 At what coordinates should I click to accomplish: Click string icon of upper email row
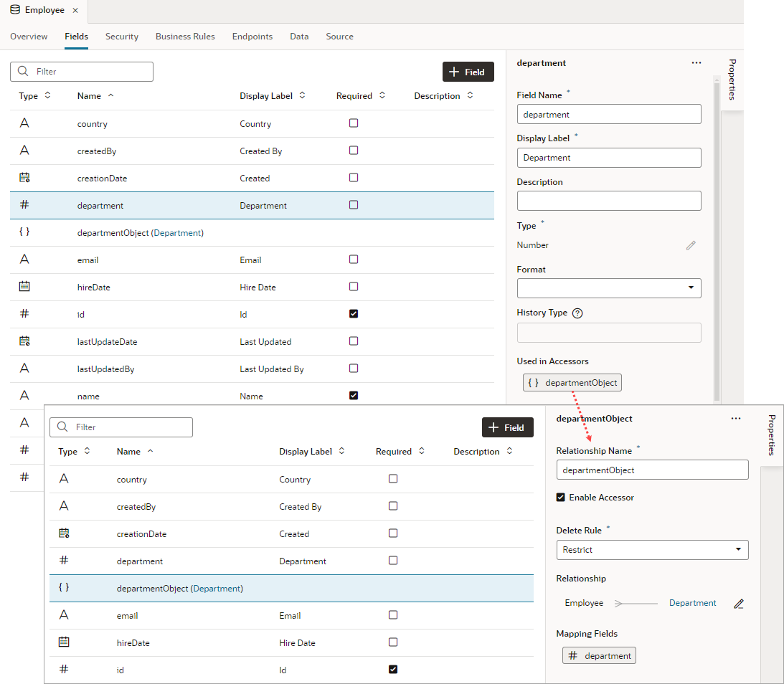24,259
